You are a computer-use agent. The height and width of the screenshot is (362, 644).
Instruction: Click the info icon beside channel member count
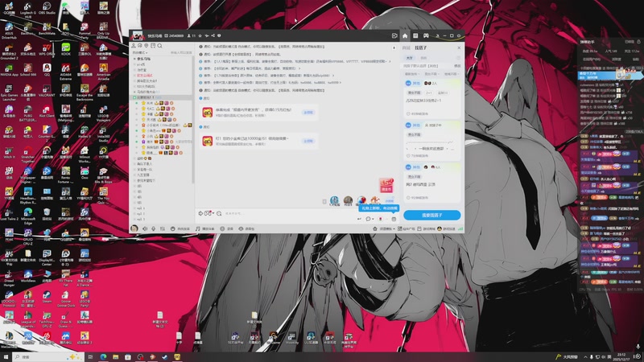click(x=219, y=35)
